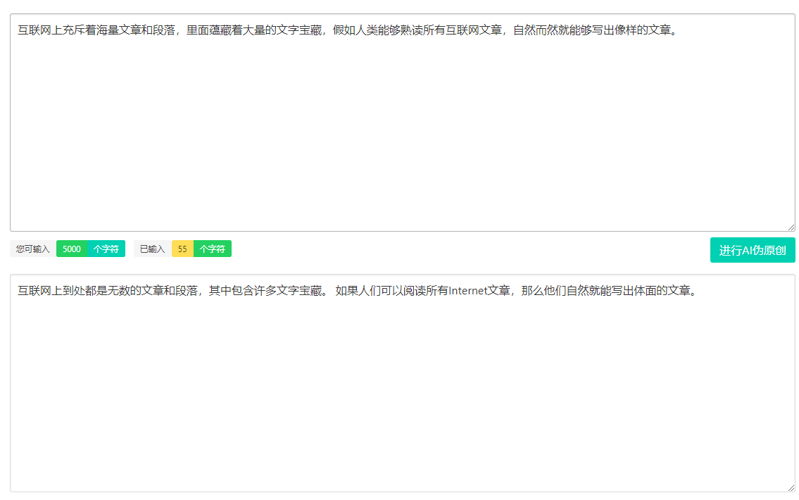Click the source sentence starting 互联网上充斥着
799x500 pixels.
348,31
